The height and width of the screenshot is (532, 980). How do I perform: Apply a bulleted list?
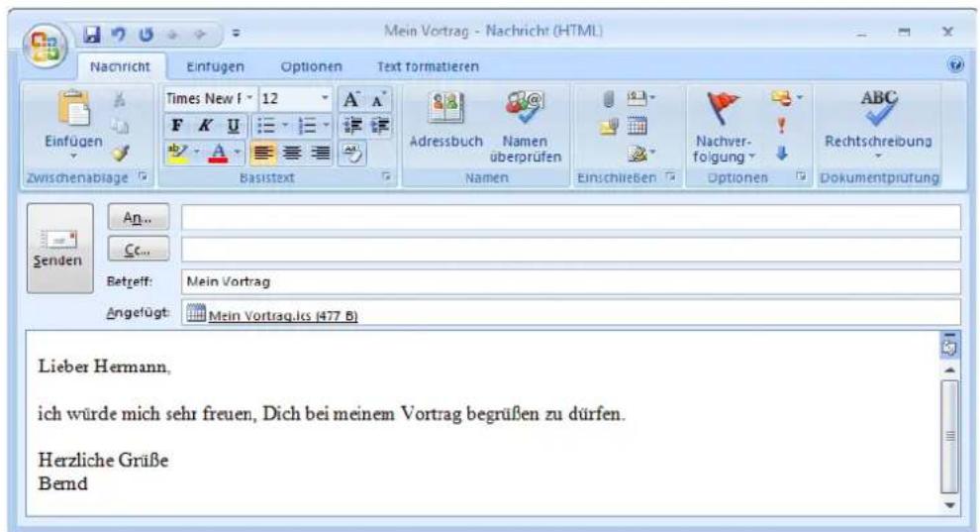point(265,126)
